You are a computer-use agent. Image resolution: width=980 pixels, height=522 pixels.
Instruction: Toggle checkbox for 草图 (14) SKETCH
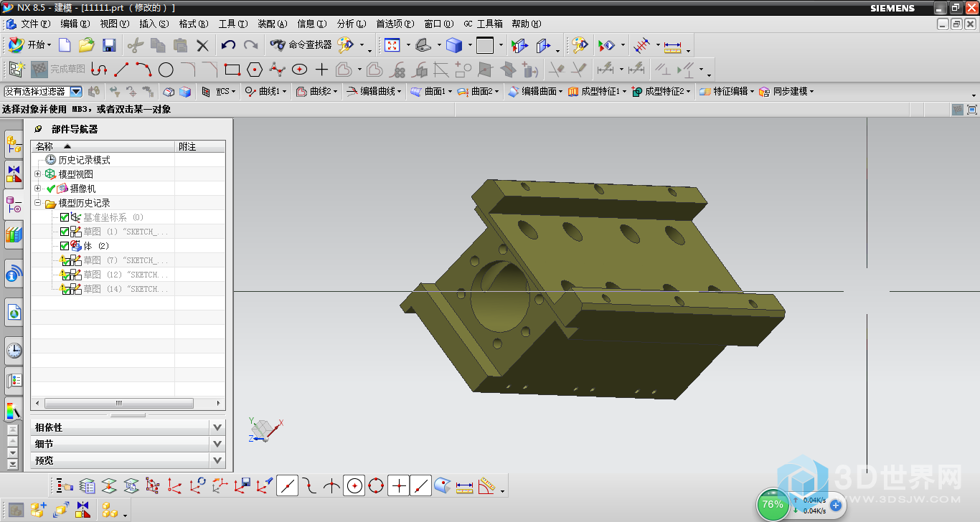pos(65,289)
